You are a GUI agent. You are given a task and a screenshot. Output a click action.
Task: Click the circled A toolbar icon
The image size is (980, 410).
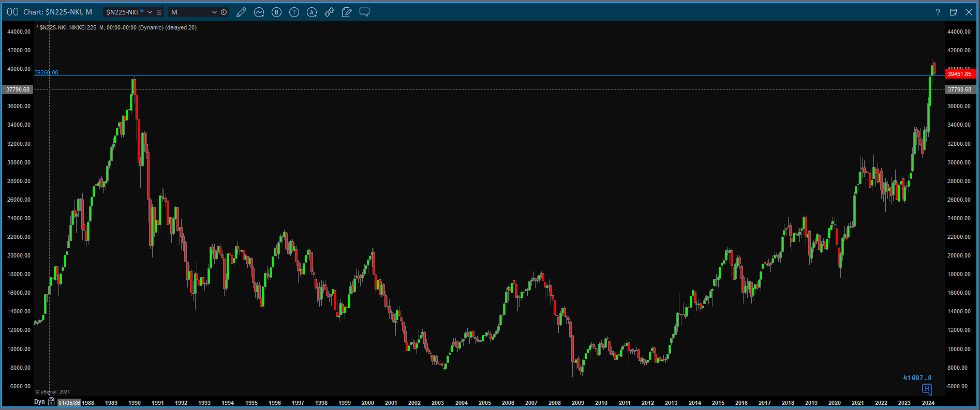(312, 12)
